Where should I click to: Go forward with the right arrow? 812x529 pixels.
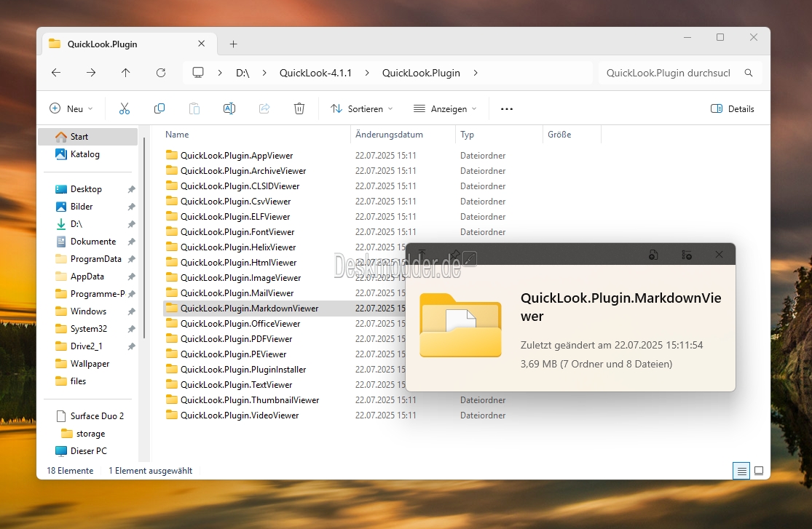(x=91, y=73)
